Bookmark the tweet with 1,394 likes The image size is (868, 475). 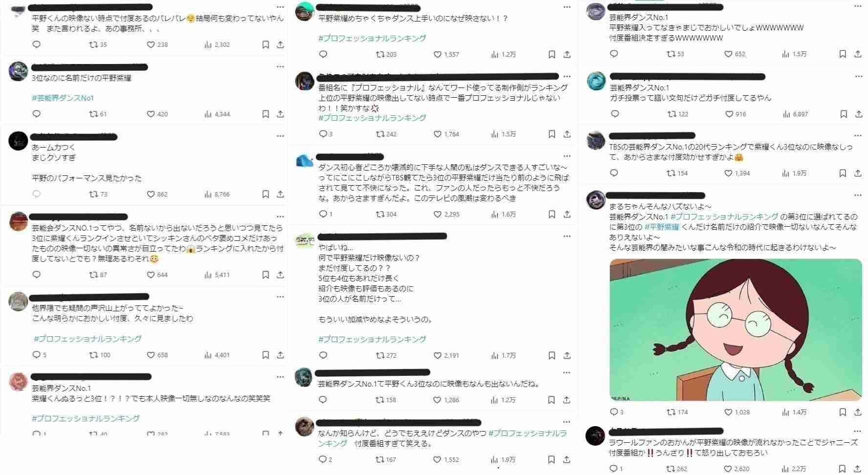pos(843,173)
